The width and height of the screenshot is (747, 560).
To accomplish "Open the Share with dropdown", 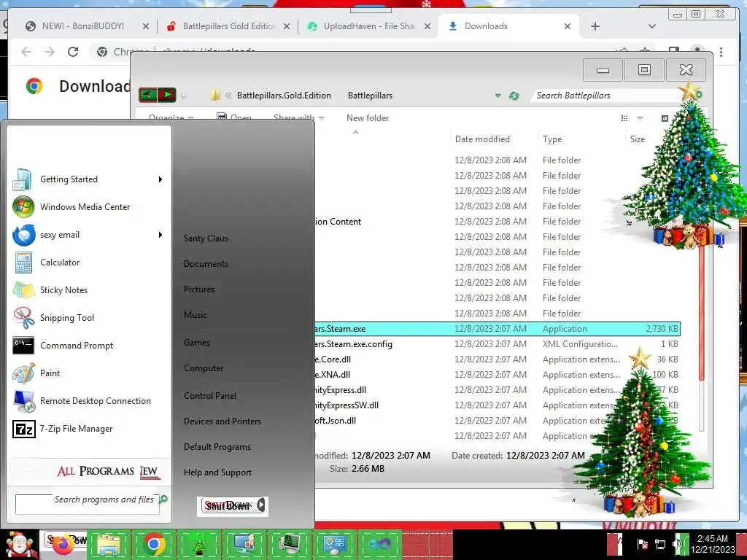I will (298, 117).
